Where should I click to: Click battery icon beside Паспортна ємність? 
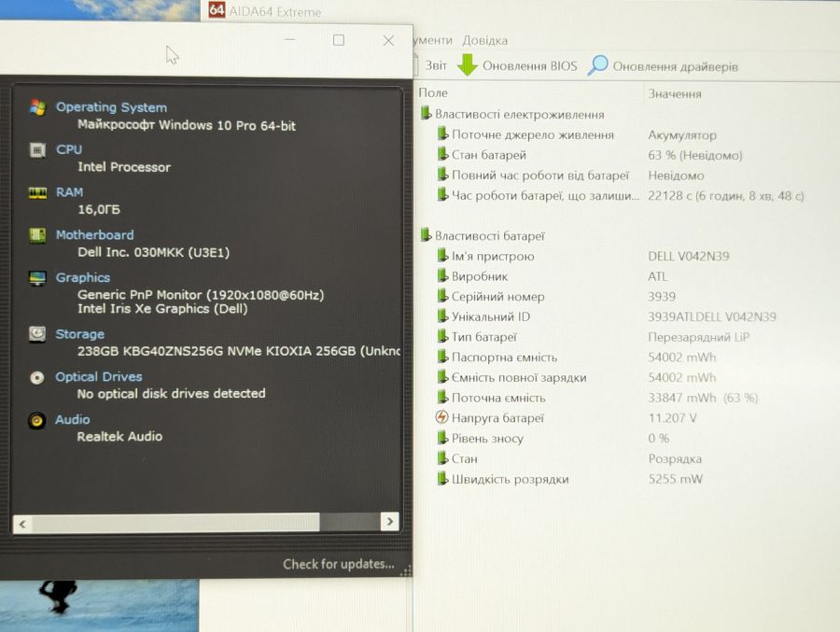point(442,356)
